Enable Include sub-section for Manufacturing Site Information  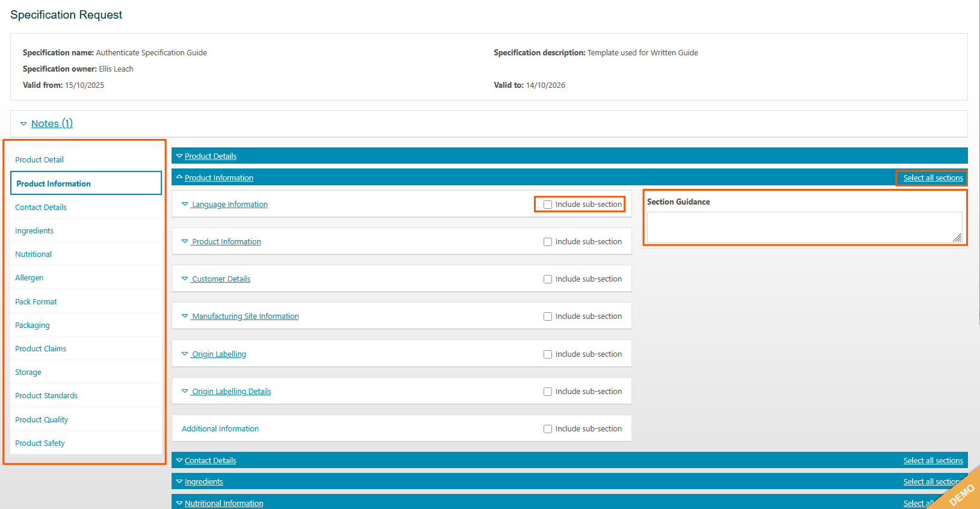coord(548,316)
